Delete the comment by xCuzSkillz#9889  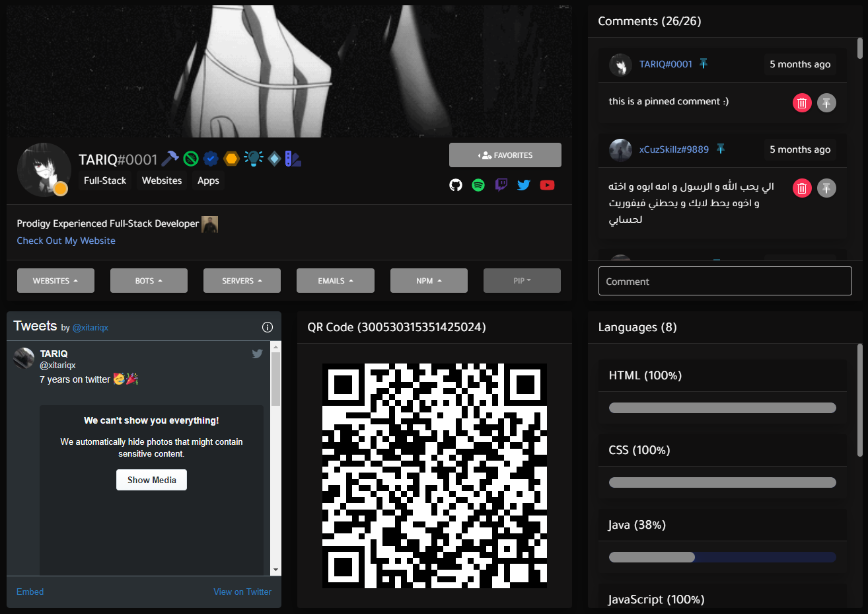tap(802, 188)
